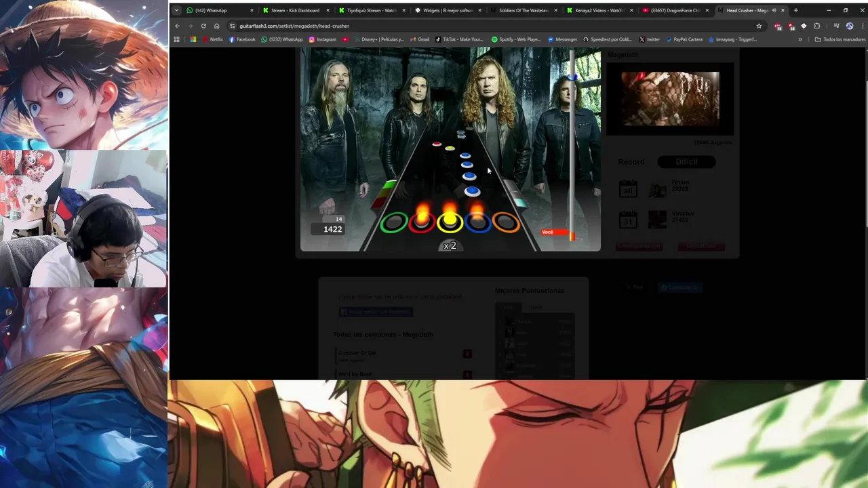Switch to the Stream - Kick Dashboard tab
868x488 pixels.
[295, 10]
